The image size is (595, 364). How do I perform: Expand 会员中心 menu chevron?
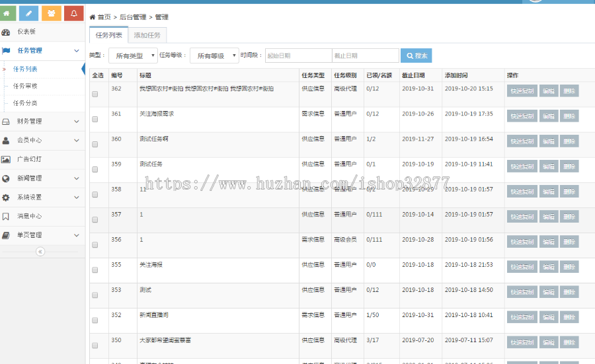(77, 140)
